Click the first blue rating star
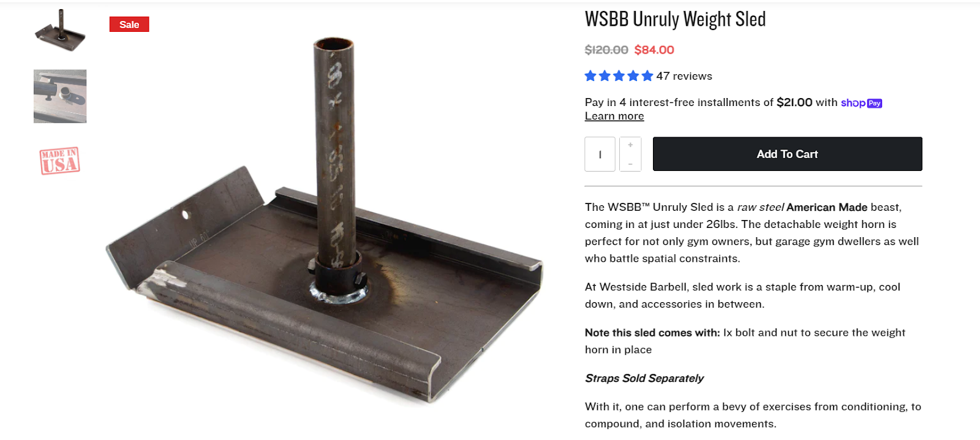This screenshot has width=980, height=440. pyautogui.click(x=590, y=76)
